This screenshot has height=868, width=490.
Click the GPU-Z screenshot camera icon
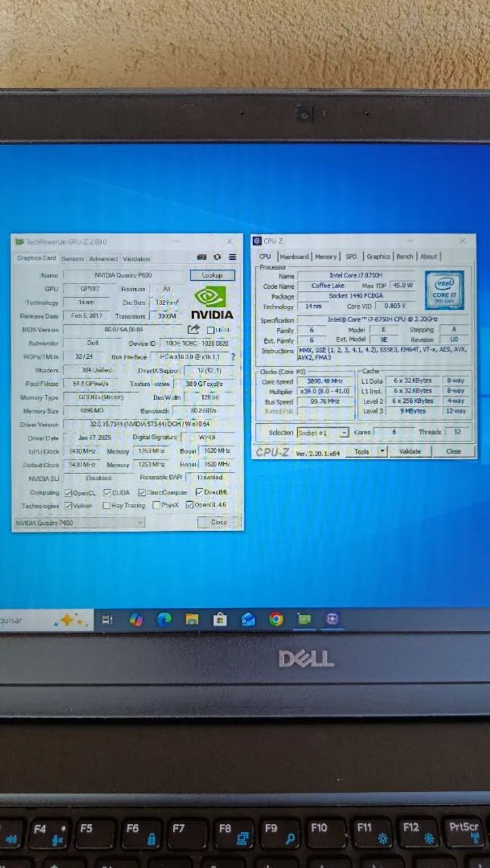pos(202,258)
